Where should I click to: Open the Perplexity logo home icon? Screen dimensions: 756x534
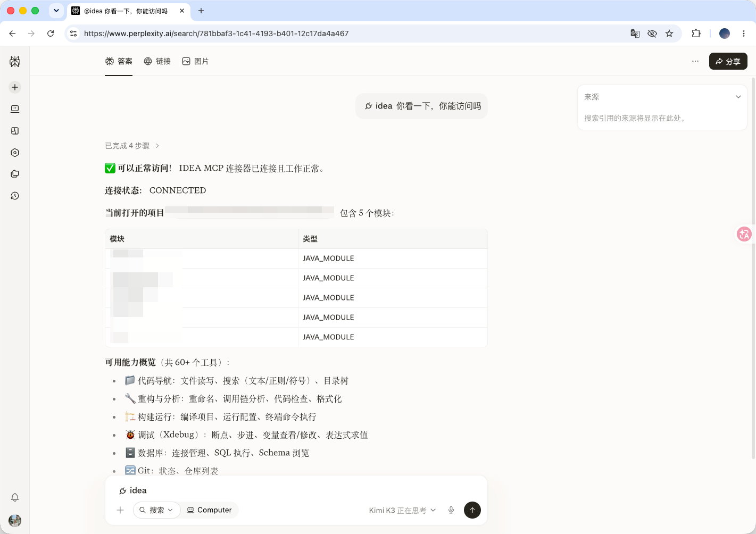point(15,62)
